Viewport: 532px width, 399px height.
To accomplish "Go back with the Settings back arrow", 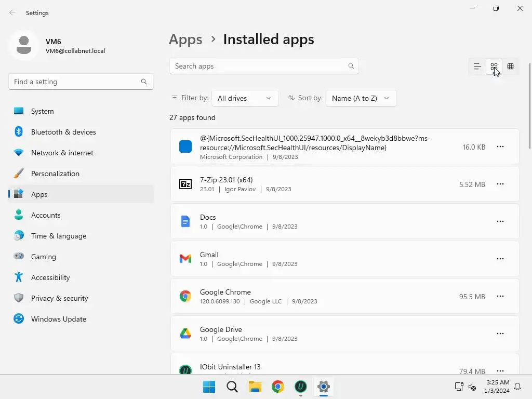I will point(12,12).
